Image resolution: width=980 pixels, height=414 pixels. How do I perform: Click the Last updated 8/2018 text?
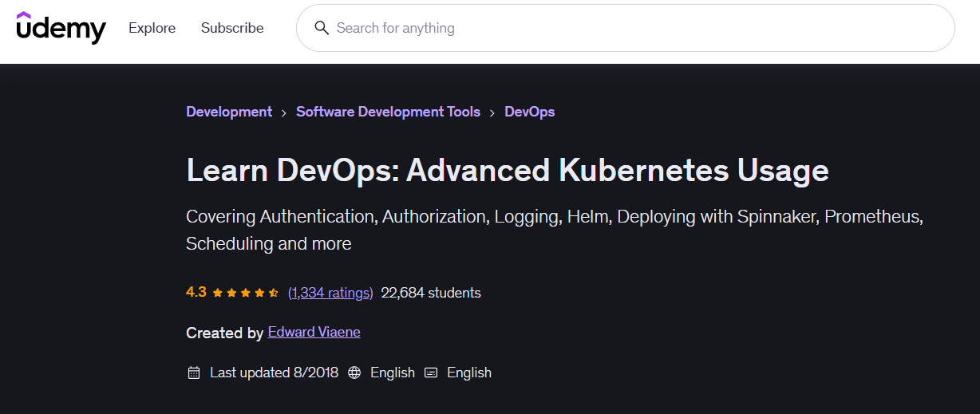tap(274, 373)
